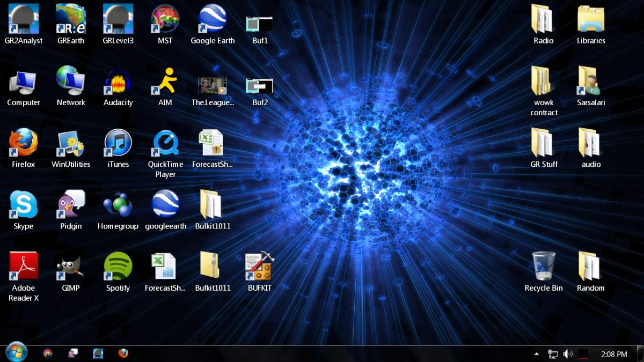Select The.League... video file
The image size is (644, 362).
coord(213,91)
